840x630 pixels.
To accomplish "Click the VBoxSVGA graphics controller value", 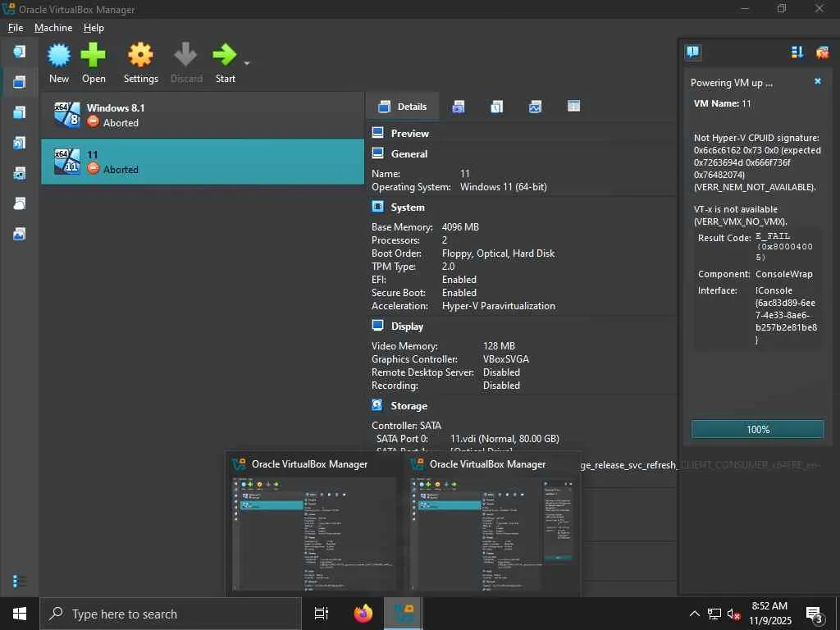I will click(505, 359).
